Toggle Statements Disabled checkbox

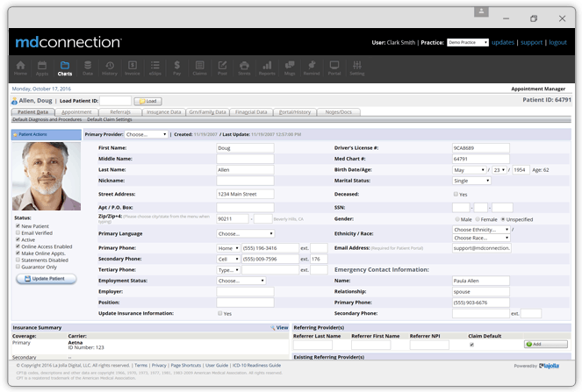click(18, 260)
